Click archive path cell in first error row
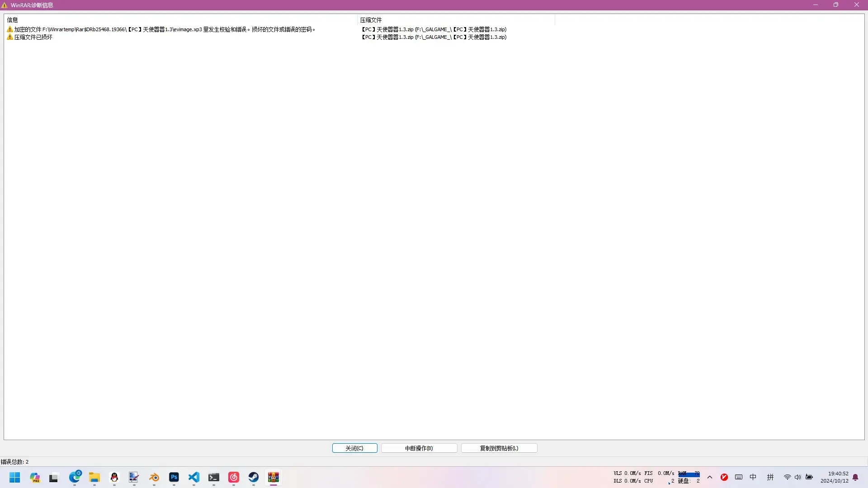Viewport: 868px width, 488px height. pos(434,29)
